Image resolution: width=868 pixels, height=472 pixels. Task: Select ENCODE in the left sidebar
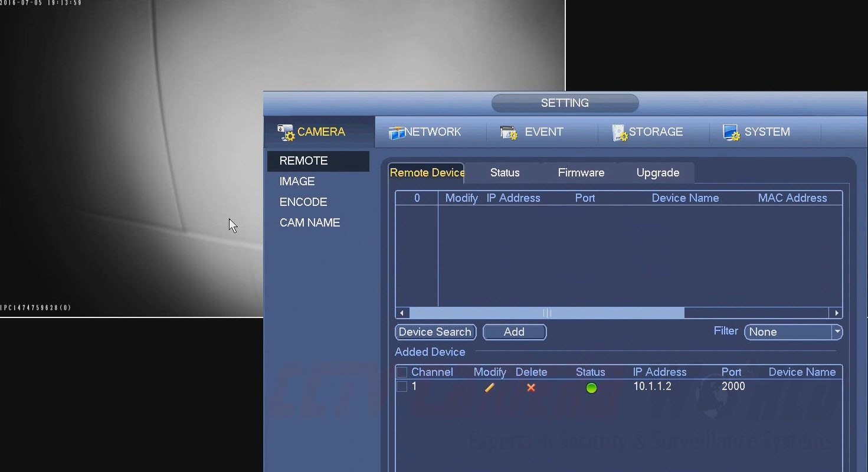click(x=303, y=202)
